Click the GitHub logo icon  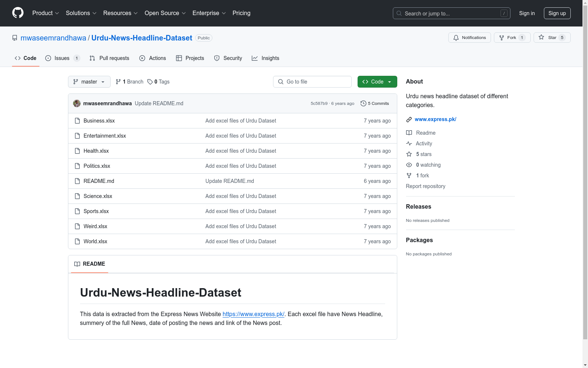click(18, 13)
